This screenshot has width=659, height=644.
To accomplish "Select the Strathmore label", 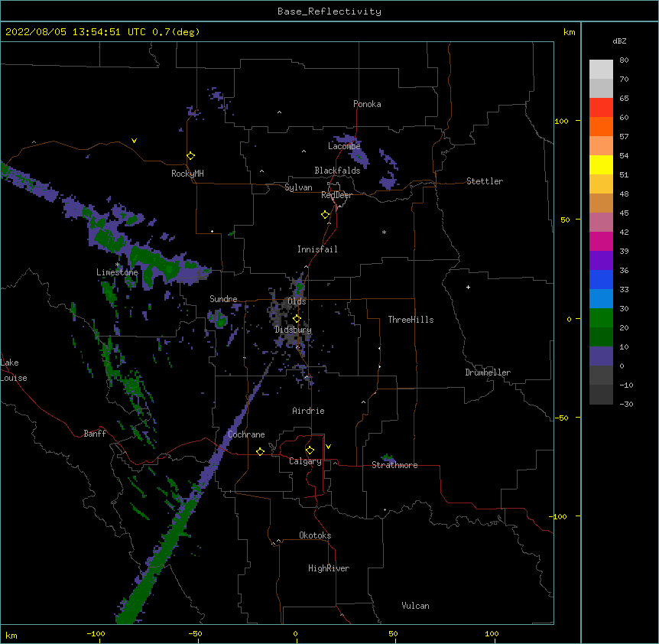I will coord(394,465).
